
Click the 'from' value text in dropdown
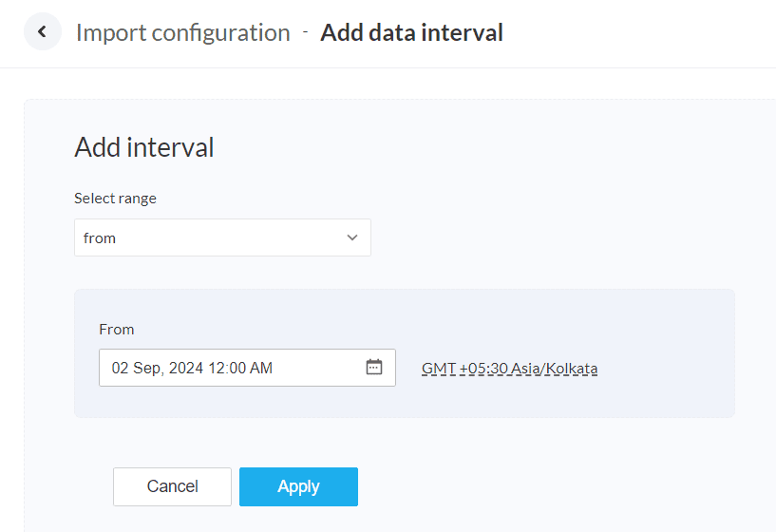point(100,237)
